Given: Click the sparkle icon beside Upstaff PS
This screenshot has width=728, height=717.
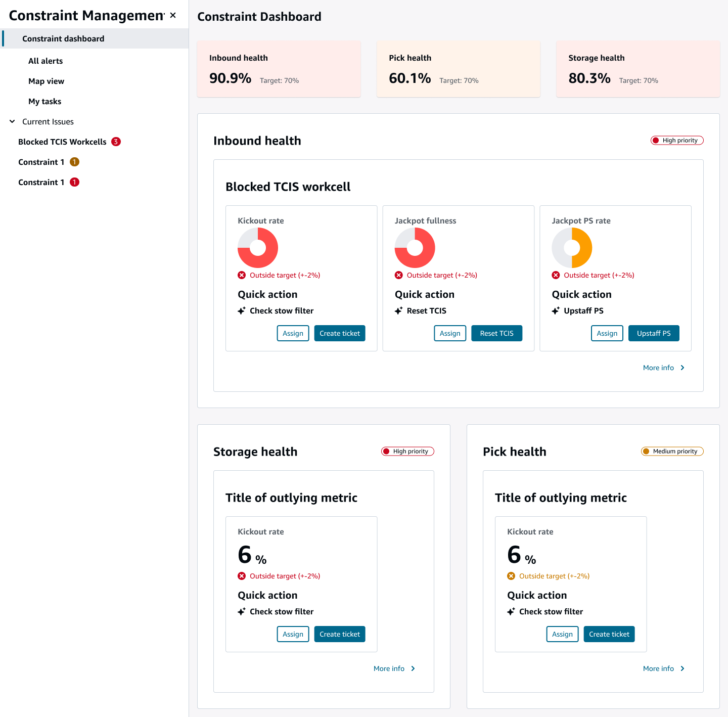Looking at the screenshot, I should tap(556, 310).
